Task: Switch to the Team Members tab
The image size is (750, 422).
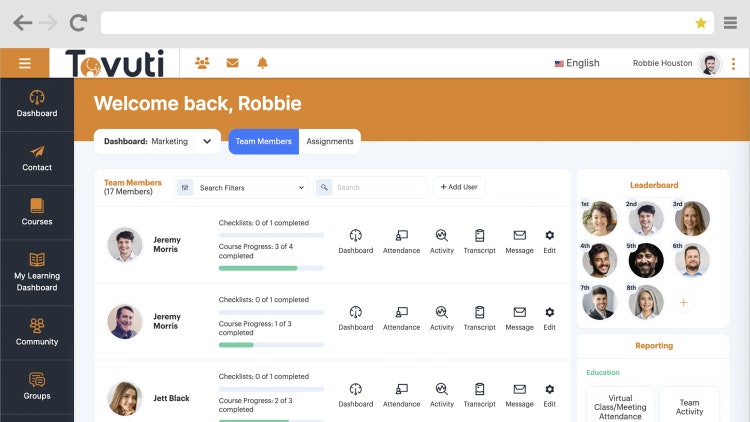Action: [264, 141]
